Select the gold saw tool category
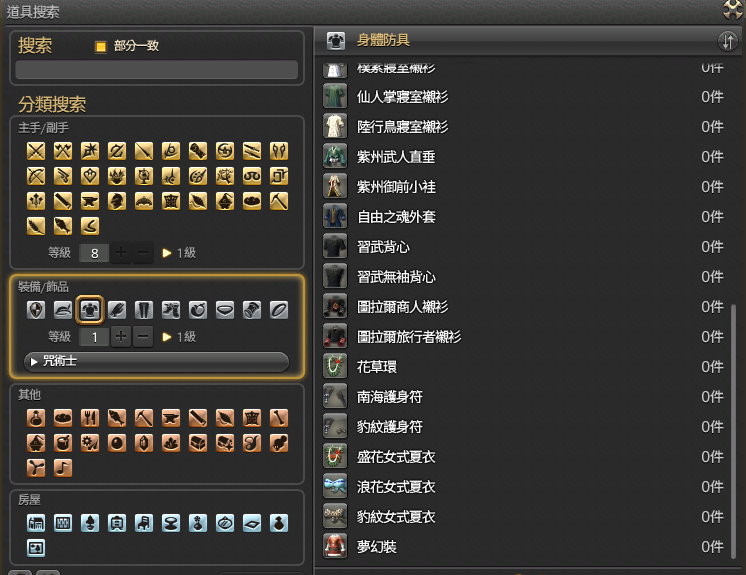746x575 pixels. (63, 201)
